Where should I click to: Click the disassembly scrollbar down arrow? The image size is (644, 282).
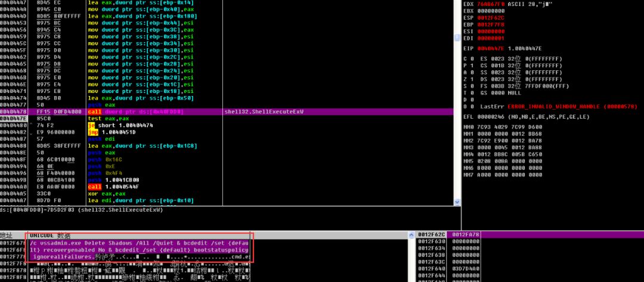click(x=457, y=202)
